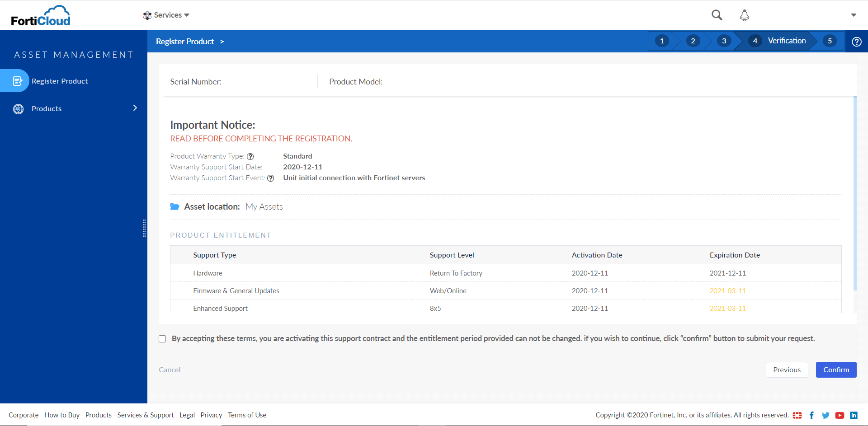Click Register Product breadcrumb
The image size is (868, 426).
point(185,42)
